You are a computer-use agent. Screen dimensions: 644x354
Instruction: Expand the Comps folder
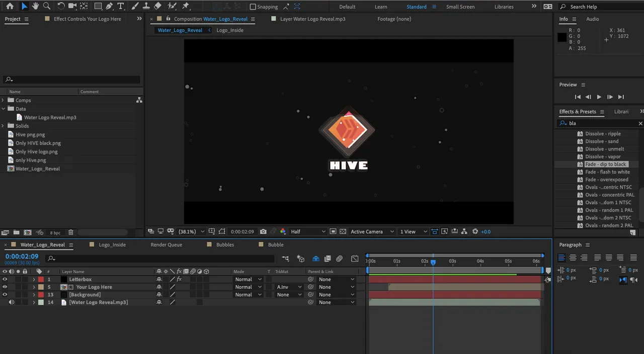click(x=4, y=100)
